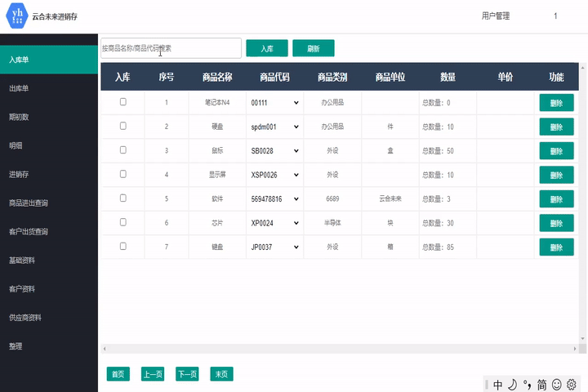Image resolution: width=588 pixels, height=392 pixels.
Task: Open the spdm001 product code dropdown
Action: pyautogui.click(x=274, y=127)
